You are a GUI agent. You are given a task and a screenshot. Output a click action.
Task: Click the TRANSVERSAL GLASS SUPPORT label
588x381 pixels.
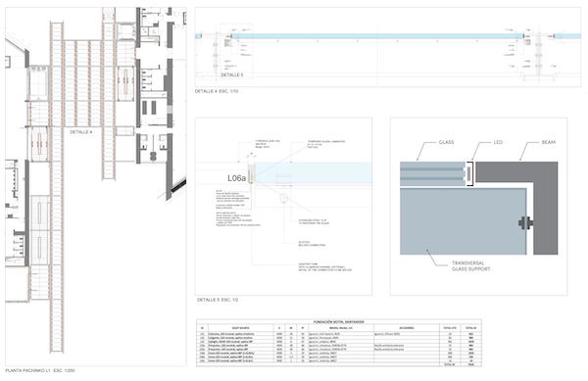[x=470, y=266]
